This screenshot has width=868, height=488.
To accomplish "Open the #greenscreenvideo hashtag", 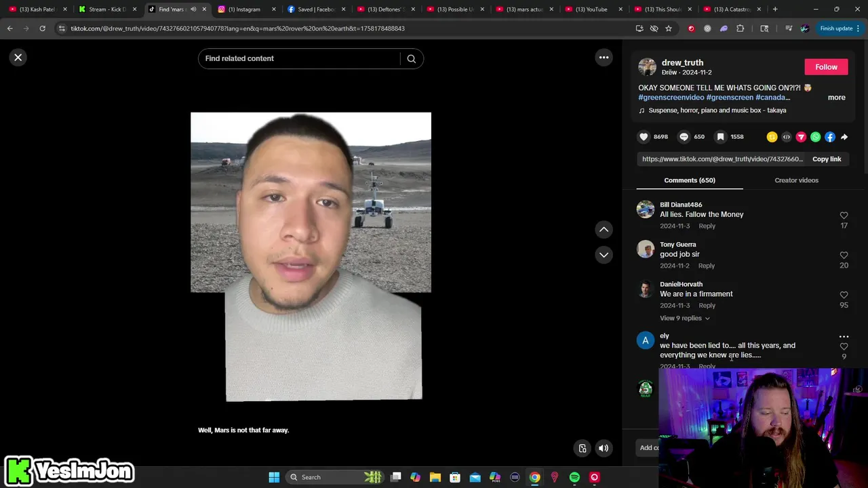I will [671, 98].
